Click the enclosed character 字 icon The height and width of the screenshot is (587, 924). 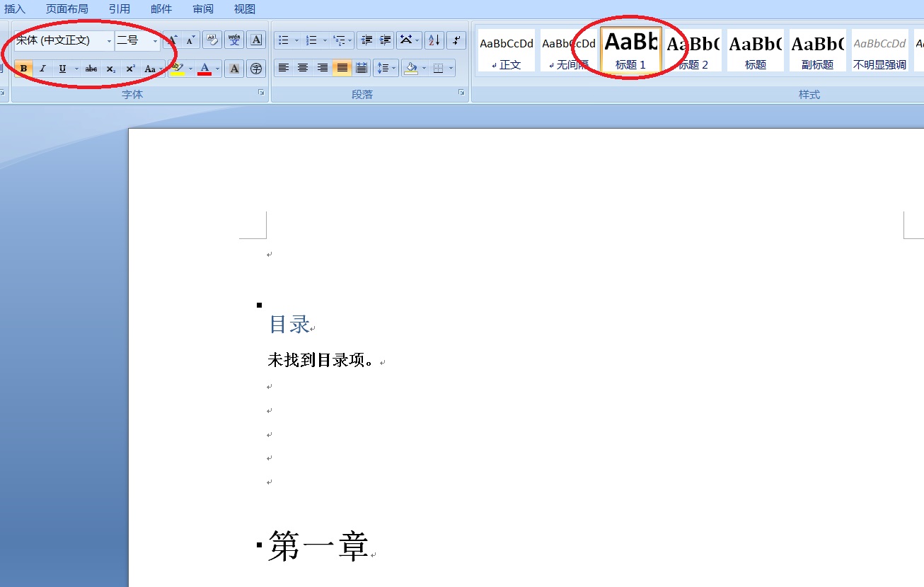click(256, 69)
